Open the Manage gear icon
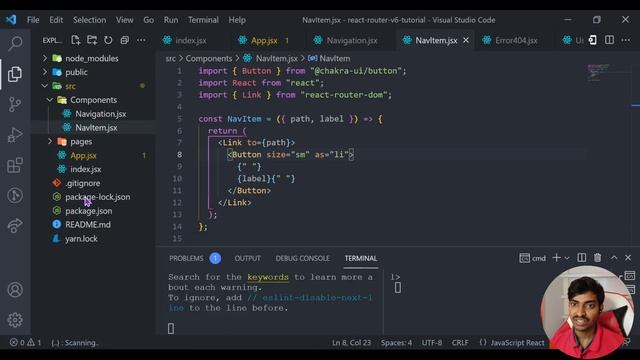 click(x=15, y=320)
